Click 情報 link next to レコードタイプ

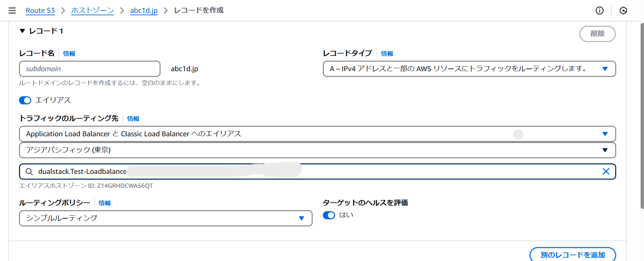click(x=387, y=54)
